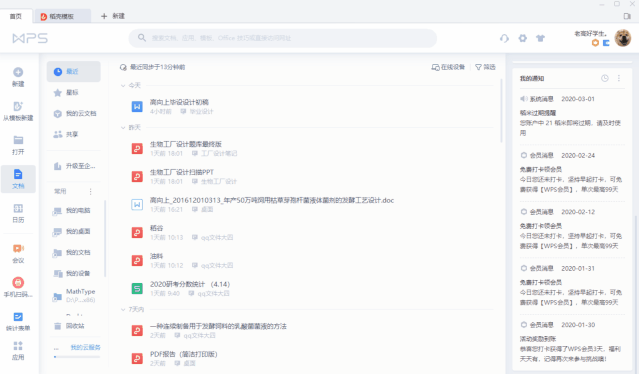
Task: Click the online devices (在线设备) button
Action: tap(448, 67)
